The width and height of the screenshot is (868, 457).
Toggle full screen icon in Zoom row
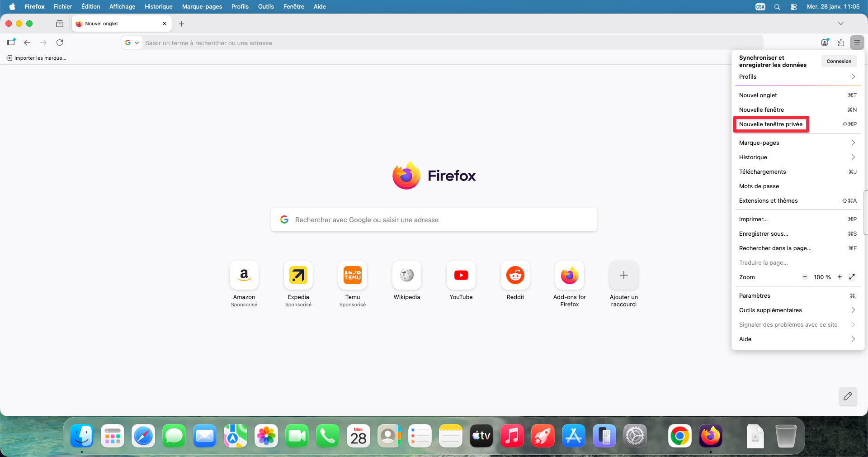pyautogui.click(x=852, y=277)
